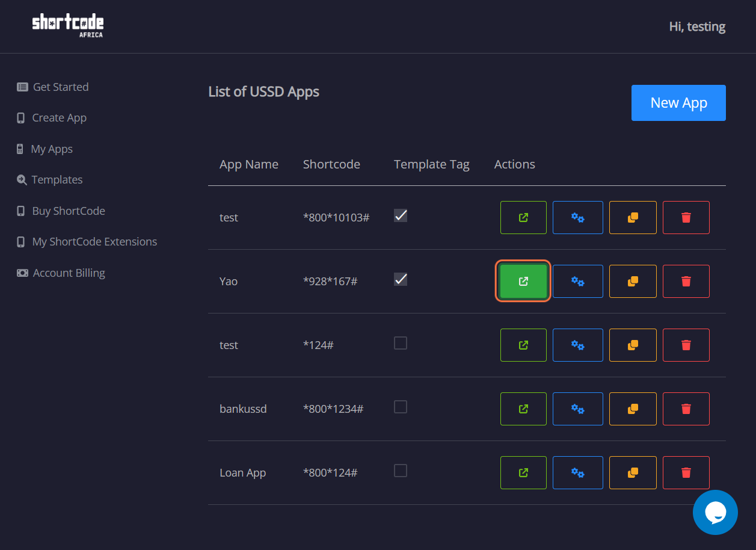The image size is (756, 550).
Task: Open Templates page from sidebar
Action: click(x=50, y=180)
